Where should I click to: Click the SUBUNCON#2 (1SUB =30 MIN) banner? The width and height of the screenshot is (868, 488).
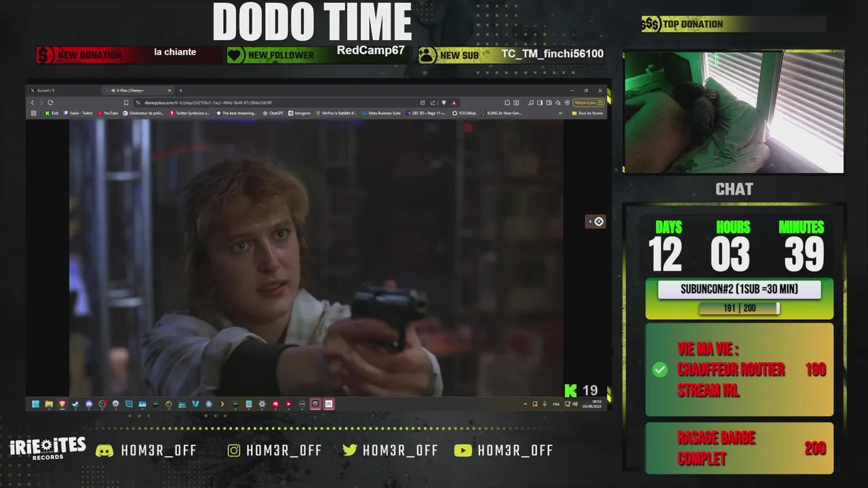coord(739,289)
